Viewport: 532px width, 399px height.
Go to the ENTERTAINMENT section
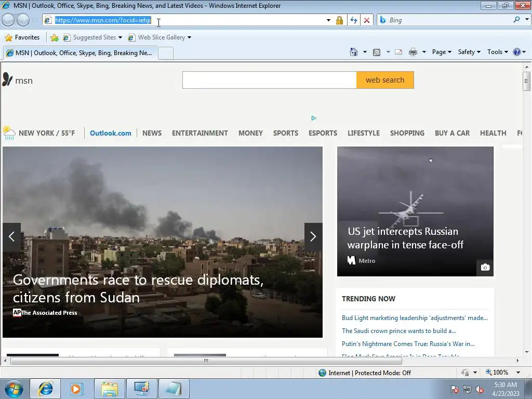[200, 133]
